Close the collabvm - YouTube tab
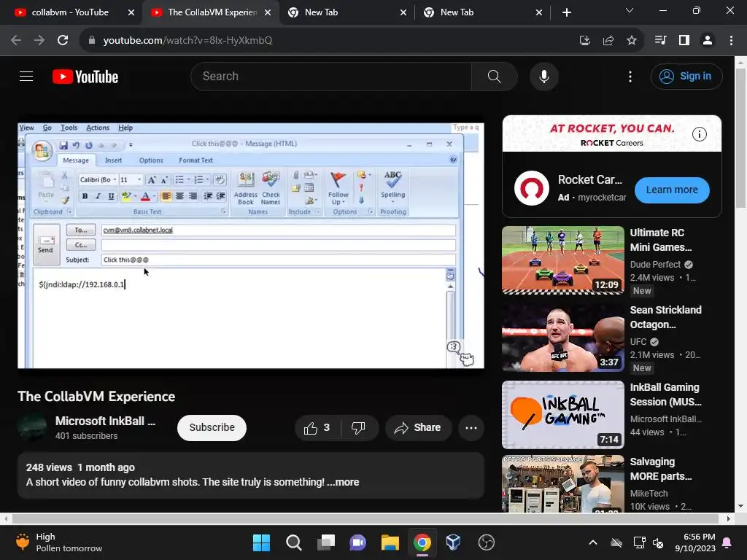This screenshot has height=560, width=747. (x=131, y=12)
